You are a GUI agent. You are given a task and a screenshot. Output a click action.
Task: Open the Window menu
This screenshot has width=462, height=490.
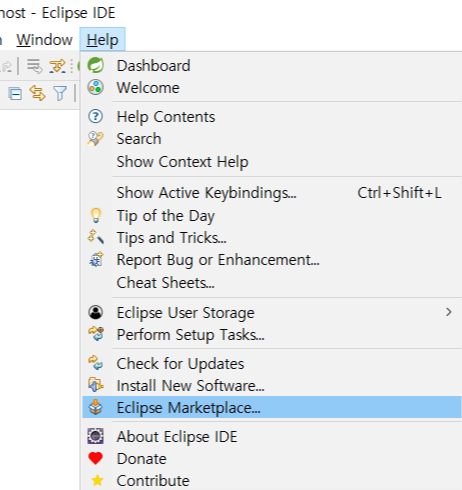44,40
